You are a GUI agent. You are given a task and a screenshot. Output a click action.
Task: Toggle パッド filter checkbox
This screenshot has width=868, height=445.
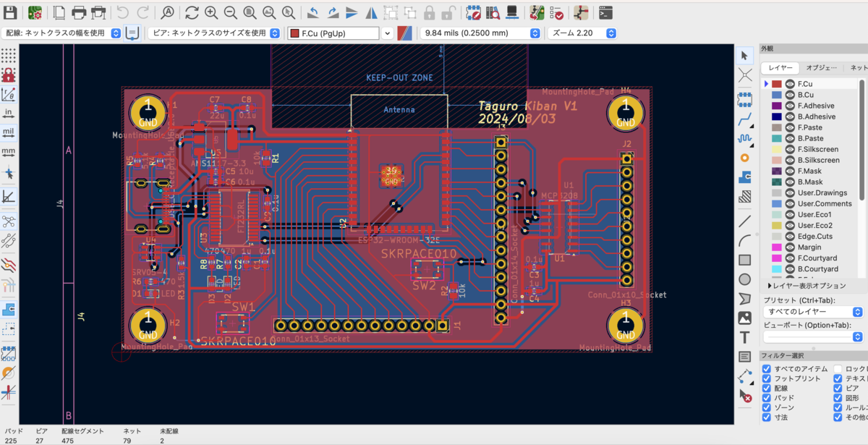(767, 398)
